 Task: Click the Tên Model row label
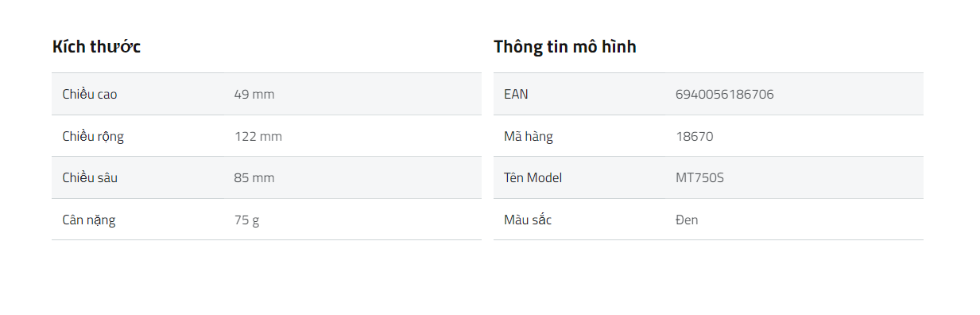tap(533, 177)
